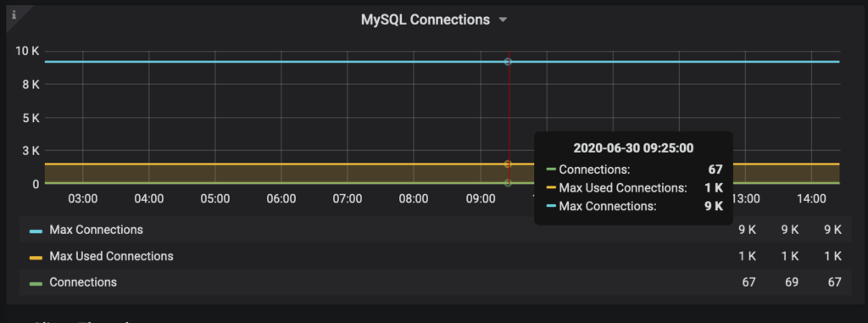868x323 pixels.
Task: Click the 08:00 time axis label
Action: 414,199
